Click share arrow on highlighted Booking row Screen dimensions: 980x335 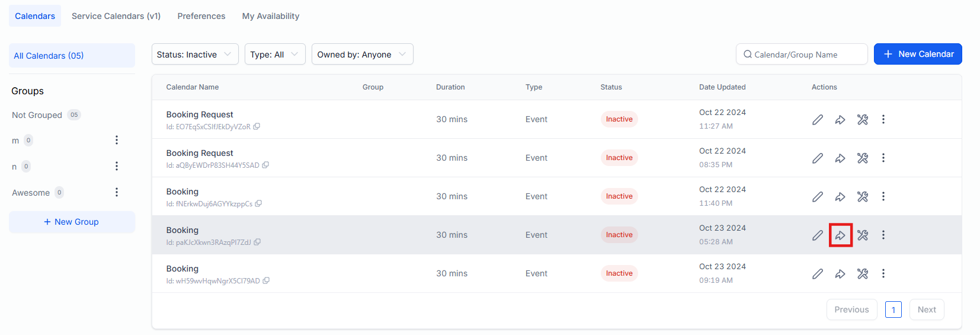click(x=840, y=235)
